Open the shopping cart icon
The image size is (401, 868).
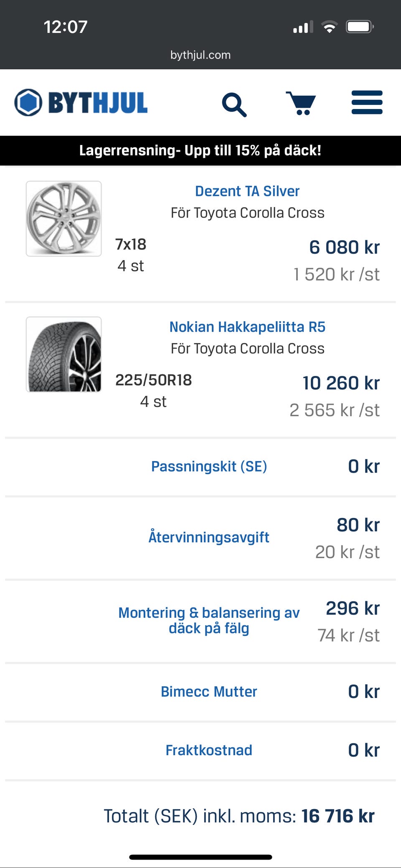coord(301,103)
